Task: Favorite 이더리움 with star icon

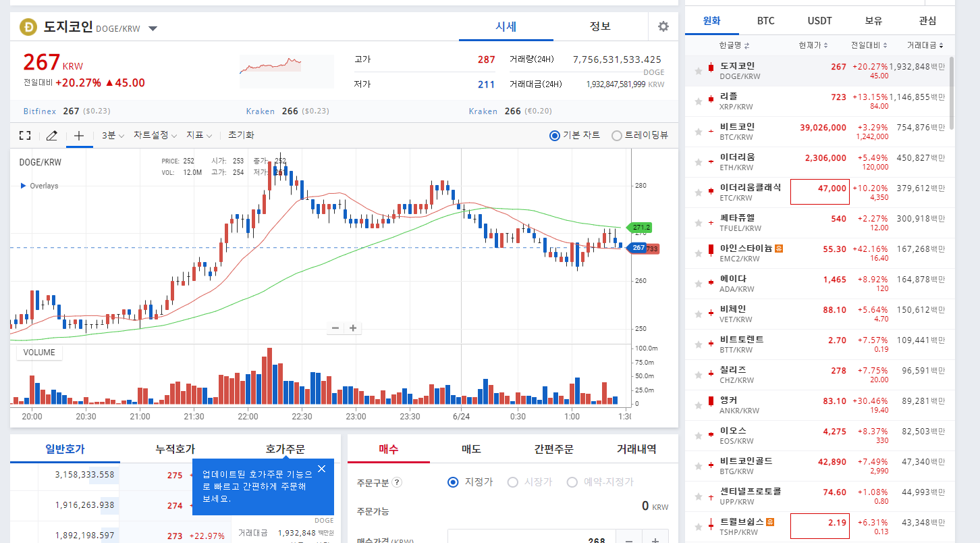Action: (x=699, y=162)
